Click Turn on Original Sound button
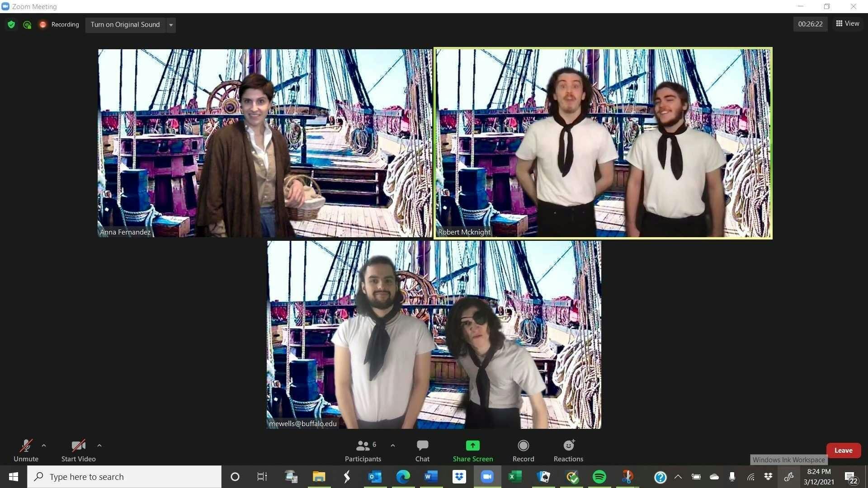The image size is (868, 488). pyautogui.click(x=125, y=24)
